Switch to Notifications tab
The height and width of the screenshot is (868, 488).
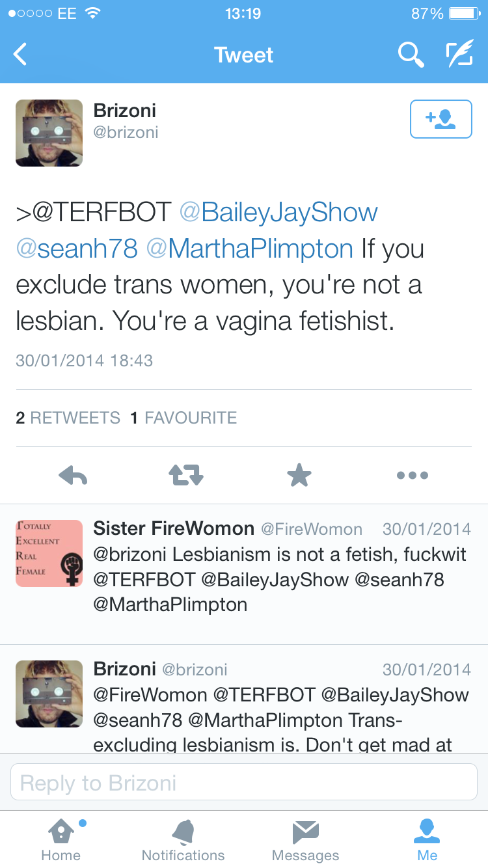tap(183, 840)
